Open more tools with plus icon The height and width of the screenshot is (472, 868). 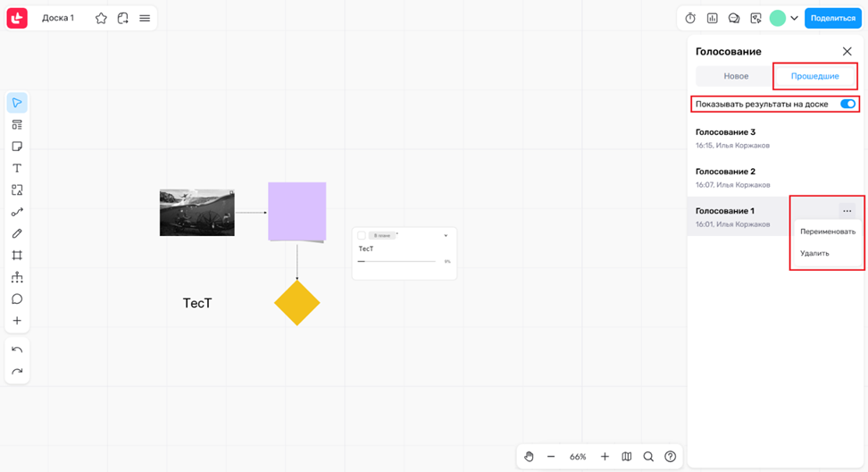[17, 321]
